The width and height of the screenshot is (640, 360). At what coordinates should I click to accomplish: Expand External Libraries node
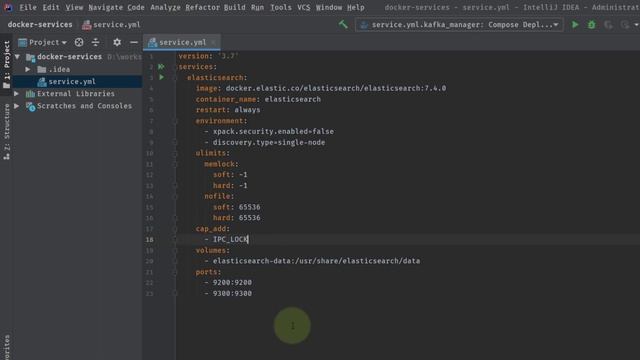pyautogui.click(x=17, y=93)
